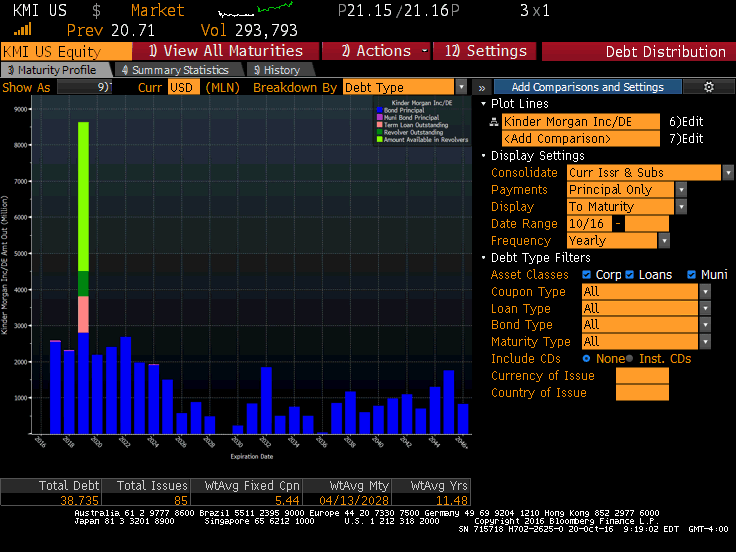
Task: Click the Date Range end date field
Action: coord(646,224)
